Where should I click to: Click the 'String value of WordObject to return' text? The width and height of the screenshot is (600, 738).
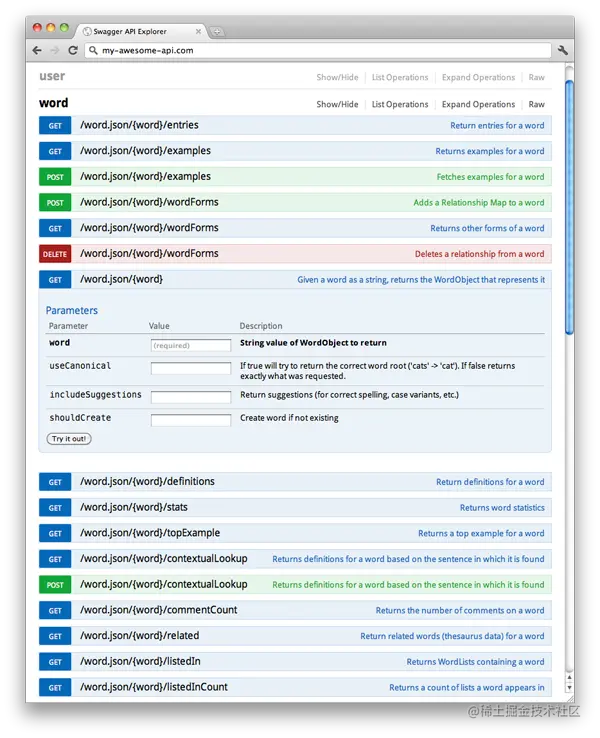[x=313, y=343]
